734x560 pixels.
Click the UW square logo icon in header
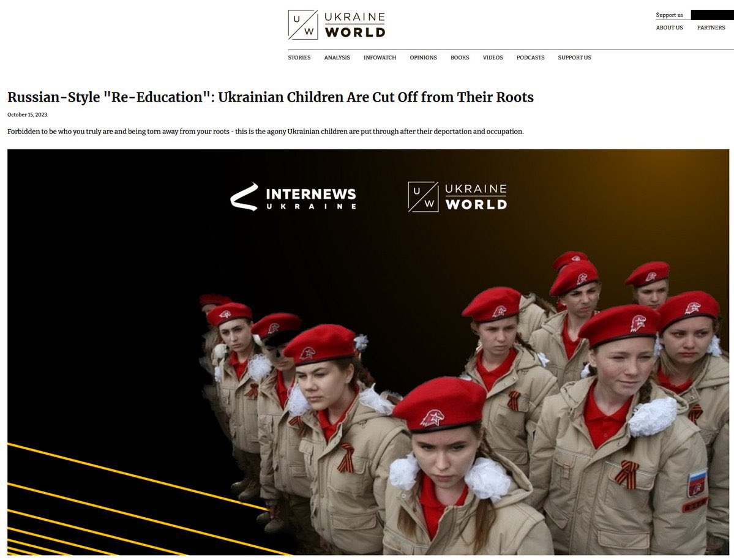click(x=303, y=25)
